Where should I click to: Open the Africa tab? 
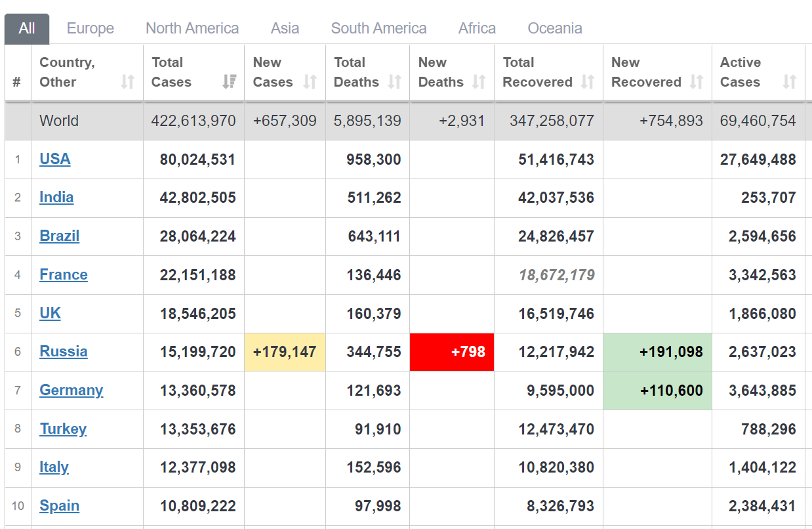click(x=477, y=29)
